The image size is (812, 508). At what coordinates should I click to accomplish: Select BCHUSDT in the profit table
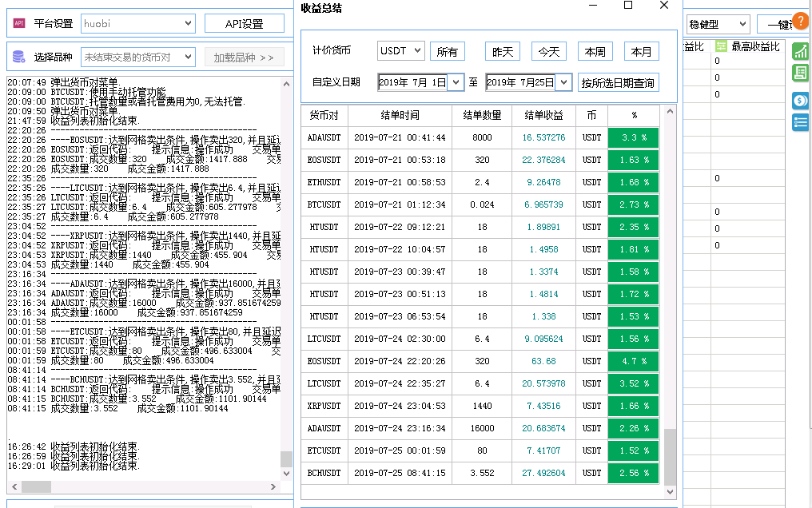coord(324,473)
